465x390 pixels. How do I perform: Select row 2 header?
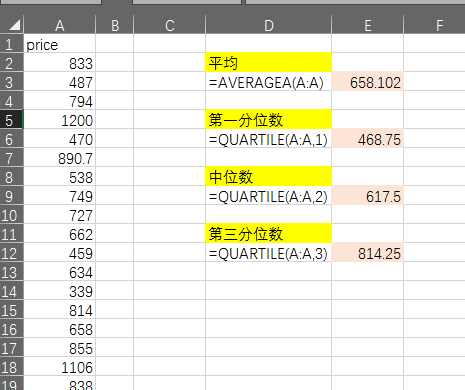point(12,62)
